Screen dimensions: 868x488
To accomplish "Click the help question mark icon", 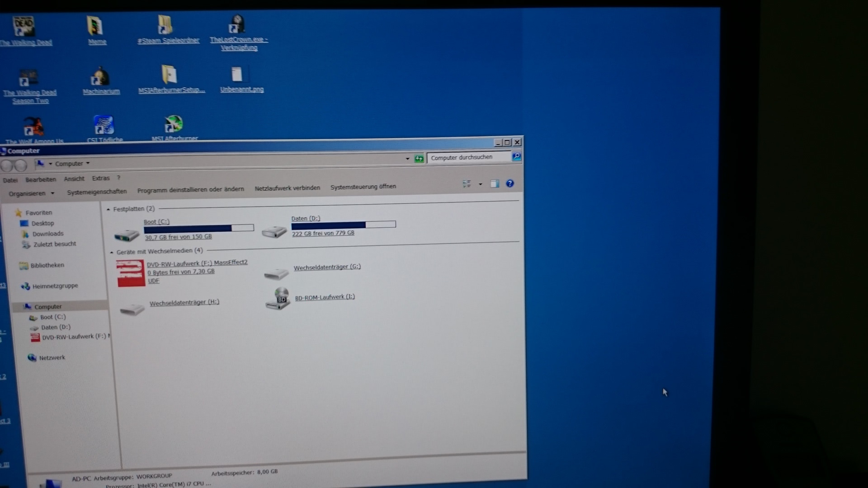I will pos(509,183).
